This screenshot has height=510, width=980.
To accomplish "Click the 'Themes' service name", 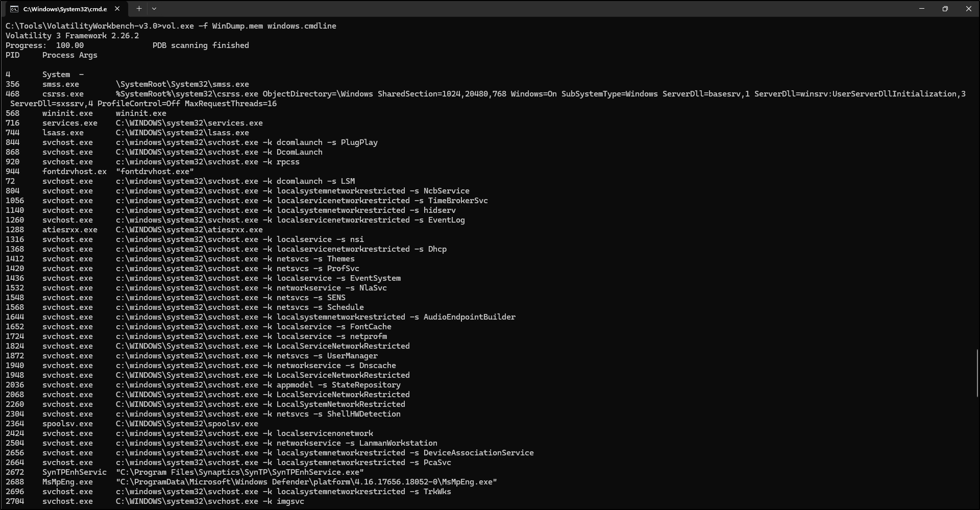I will click(341, 259).
